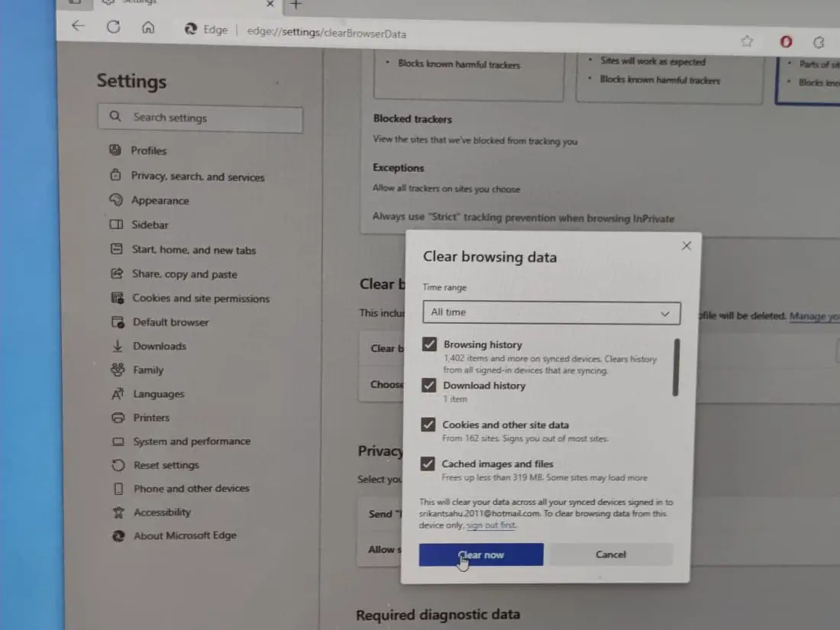Open the Profiles settings icon
The image size is (840, 630).
(117, 150)
